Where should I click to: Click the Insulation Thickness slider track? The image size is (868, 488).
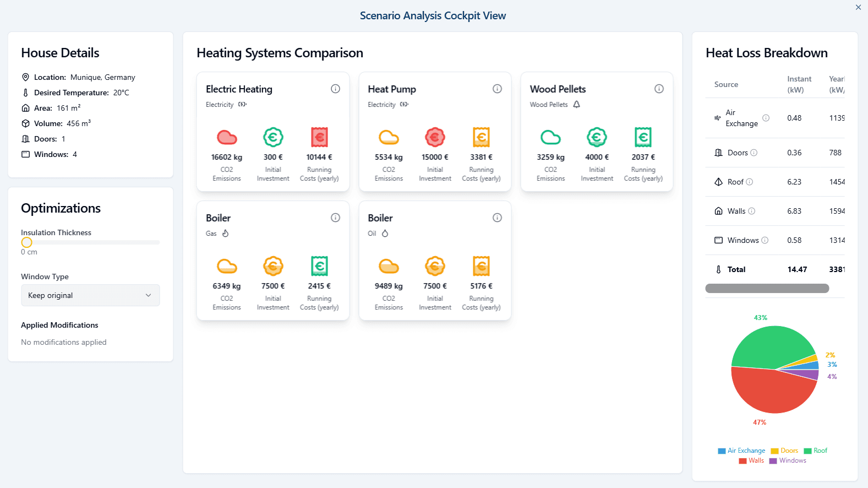(90, 242)
